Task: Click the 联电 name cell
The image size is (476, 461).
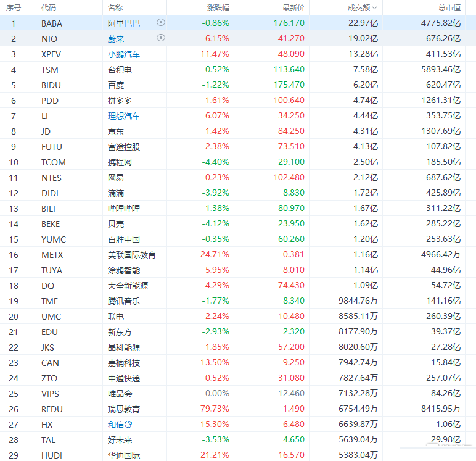Action: tap(116, 317)
